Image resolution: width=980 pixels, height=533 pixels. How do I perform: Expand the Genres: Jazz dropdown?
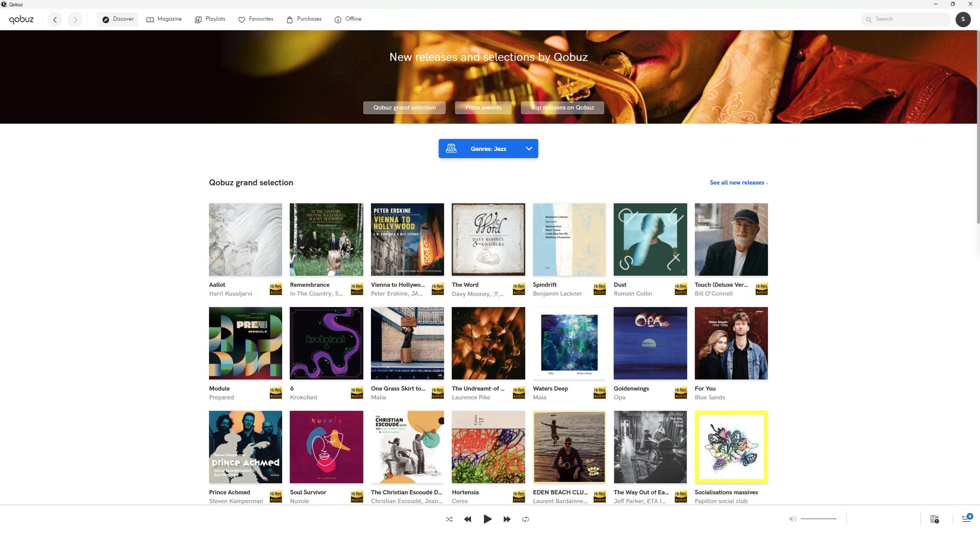click(x=488, y=149)
